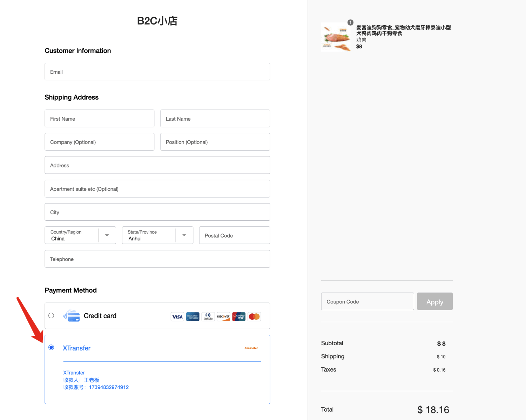Click the Mastercard logo icon
This screenshot has width=526, height=420.
click(x=254, y=316)
